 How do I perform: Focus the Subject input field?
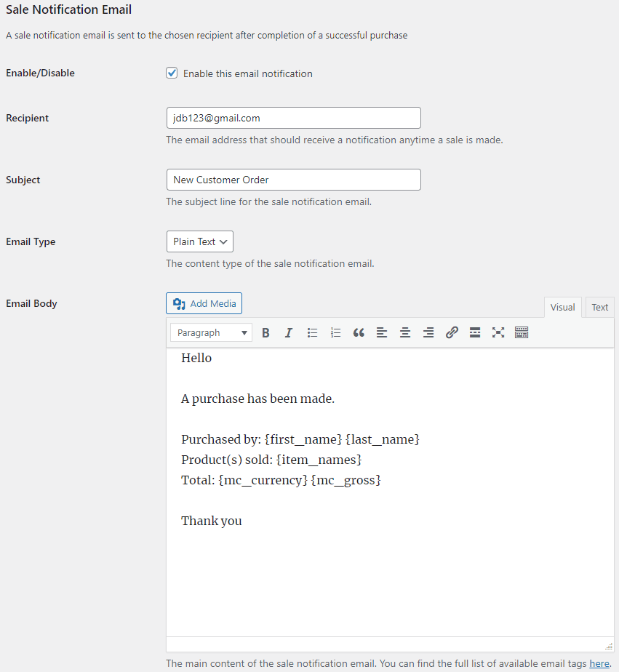coord(294,180)
